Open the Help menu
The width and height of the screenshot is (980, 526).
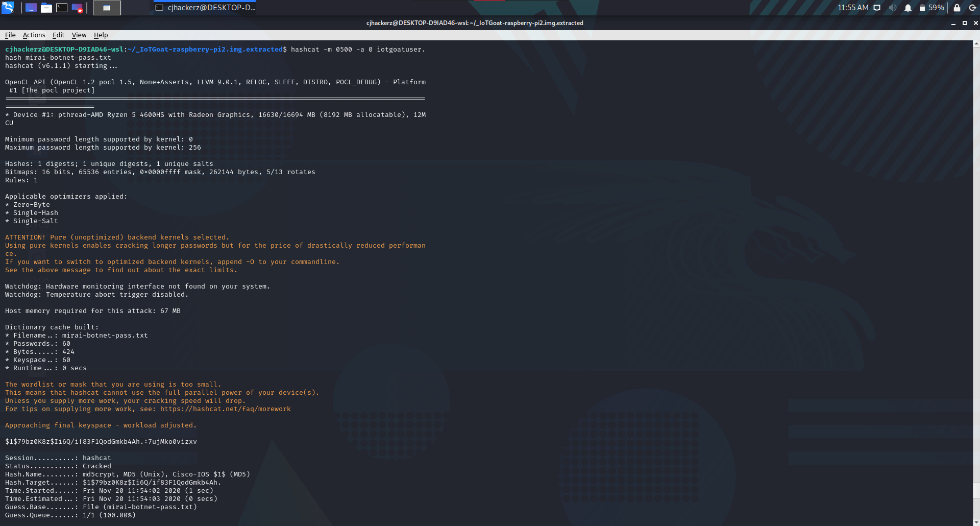coord(101,35)
